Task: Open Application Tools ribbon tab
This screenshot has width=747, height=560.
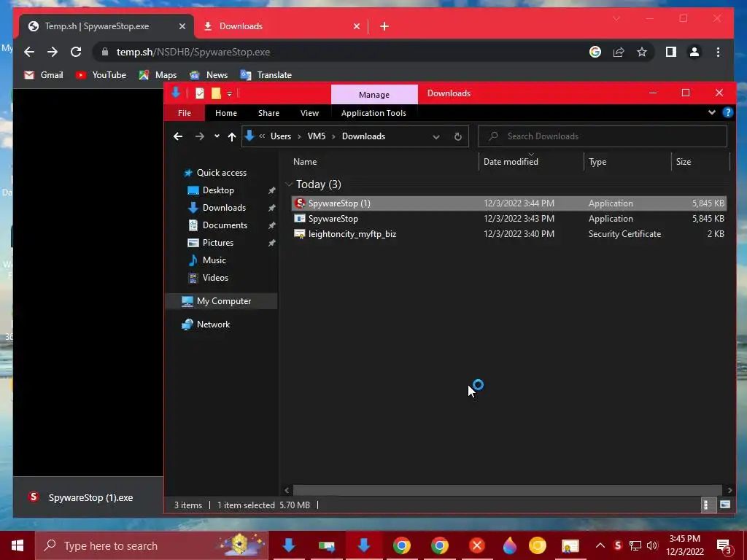Action: [x=373, y=113]
